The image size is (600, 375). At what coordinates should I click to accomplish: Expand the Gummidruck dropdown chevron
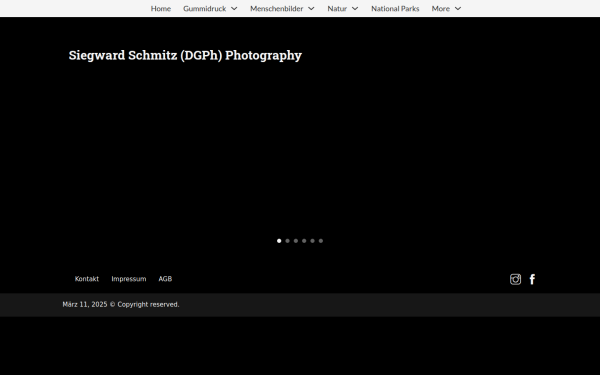click(234, 8)
